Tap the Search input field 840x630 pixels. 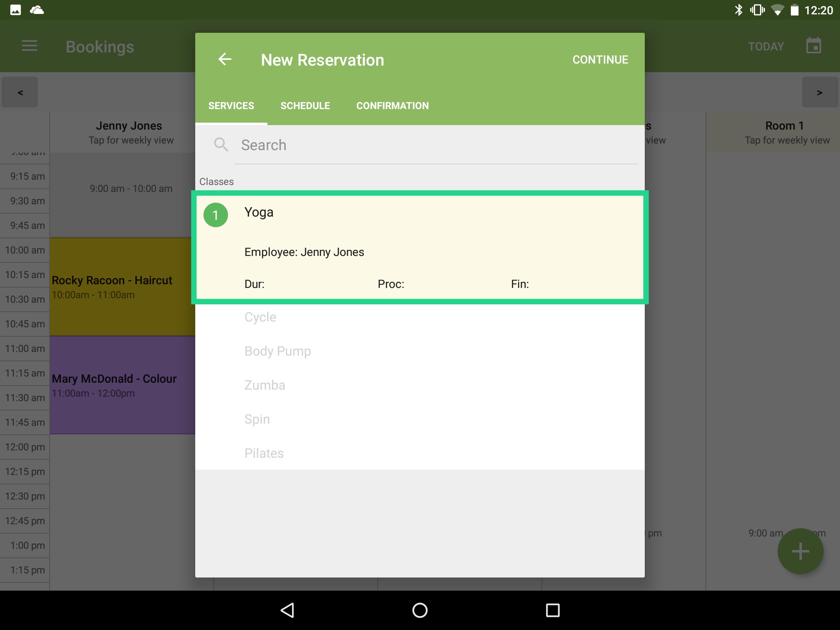(x=410, y=145)
